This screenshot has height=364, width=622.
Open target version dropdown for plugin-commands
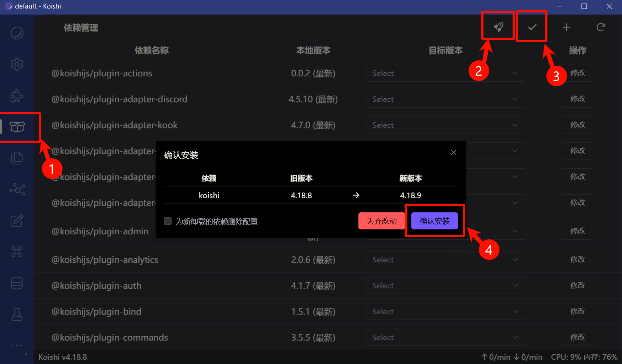[x=445, y=337]
